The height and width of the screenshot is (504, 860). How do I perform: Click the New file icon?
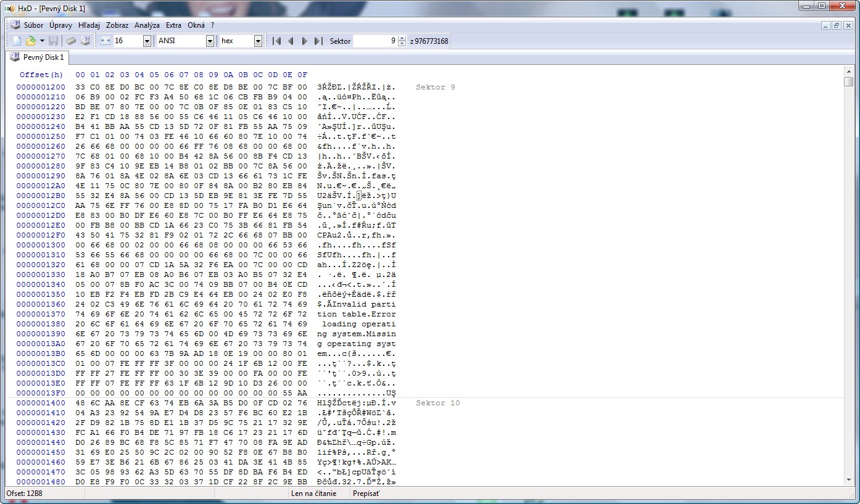click(17, 41)
